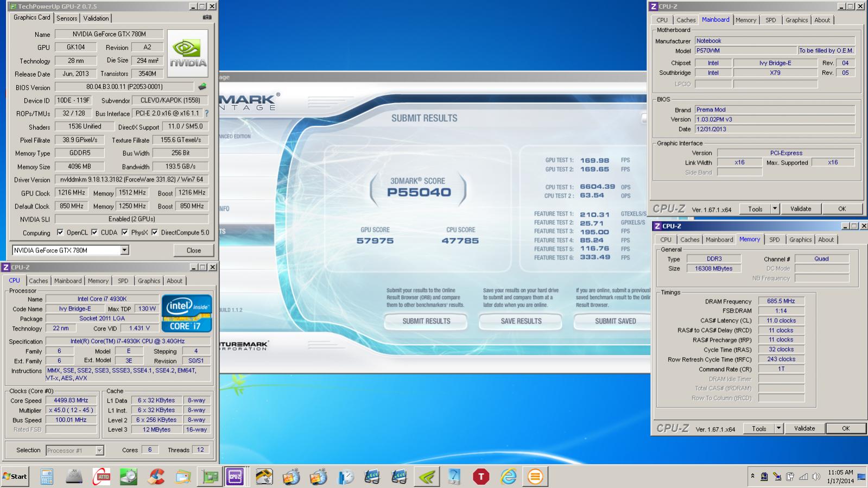
Task: Click the BIOS Version field in GPU-Z
Action: pyautogui.click(x=124, y=87)
